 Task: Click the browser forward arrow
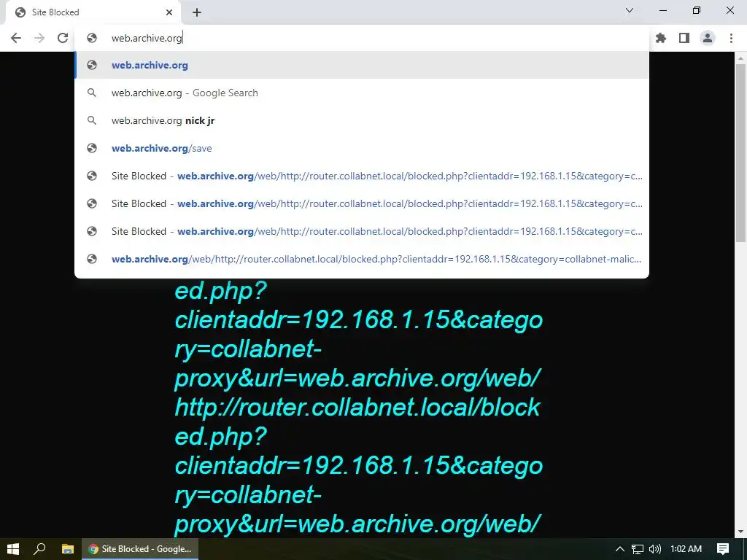39,38
